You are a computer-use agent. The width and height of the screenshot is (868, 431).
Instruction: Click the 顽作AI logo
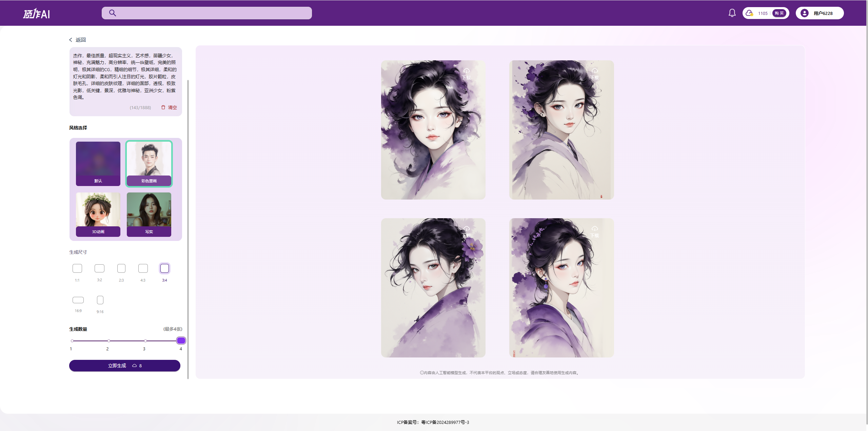[37, 14]
